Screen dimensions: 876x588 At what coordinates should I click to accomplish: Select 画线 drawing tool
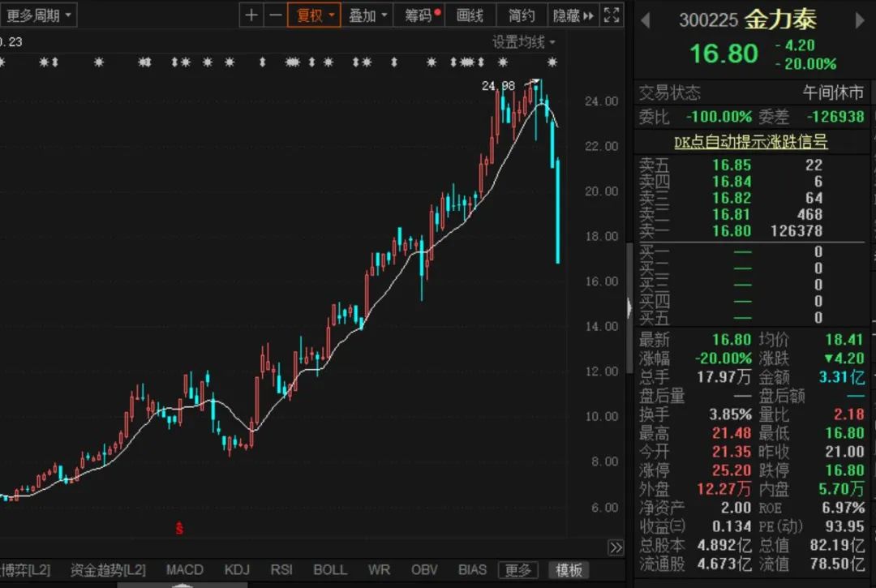coord(470,15)
